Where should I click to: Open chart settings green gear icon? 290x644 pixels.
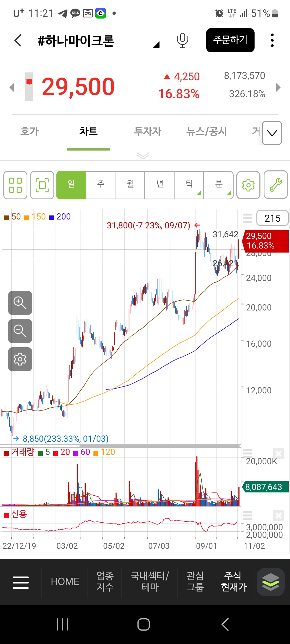click(248, 185)
